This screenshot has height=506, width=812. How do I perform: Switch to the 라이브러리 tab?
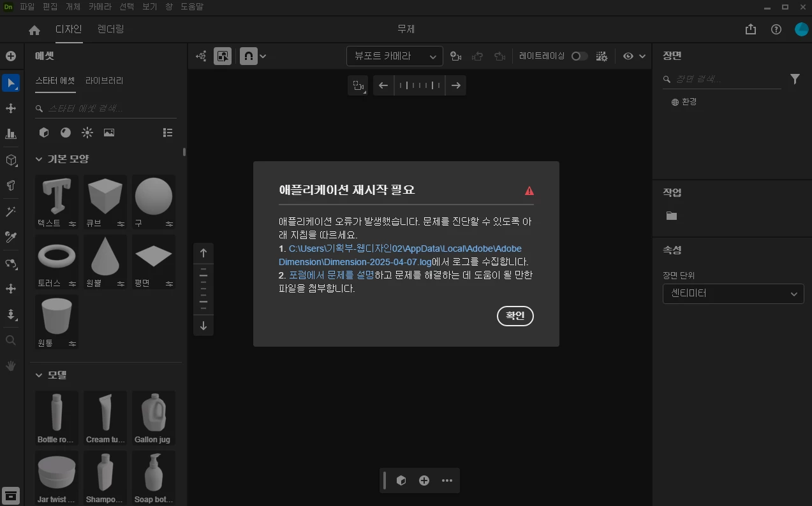[104, 81]
